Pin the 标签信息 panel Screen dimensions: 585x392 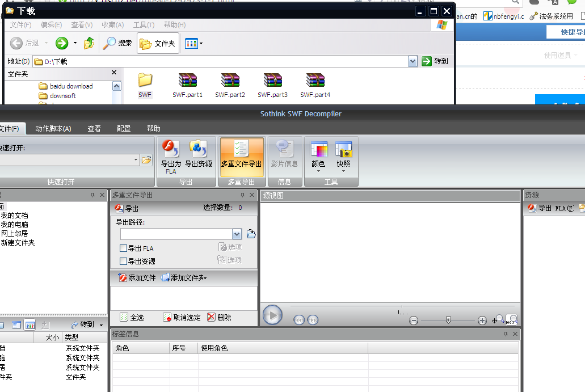click(x=506, y=334)
